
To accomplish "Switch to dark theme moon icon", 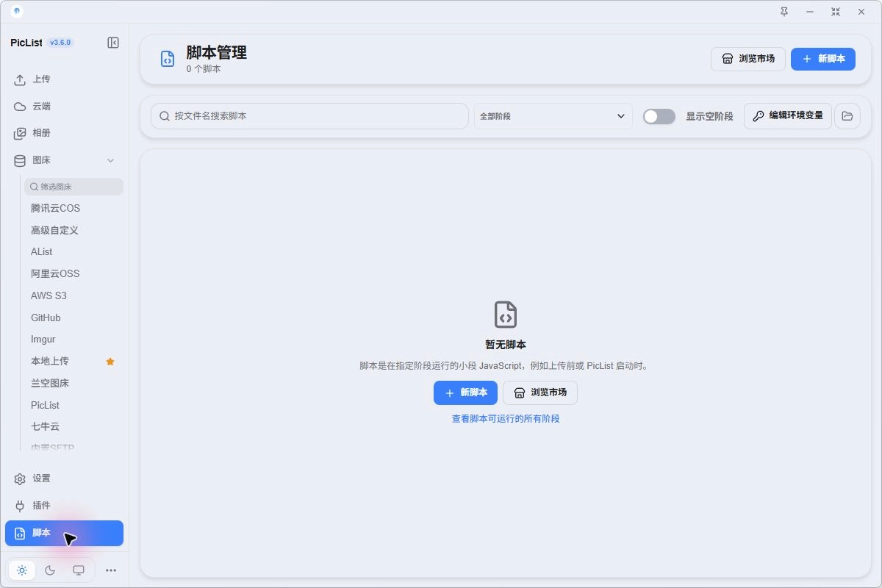I will (x=50, y=570).
